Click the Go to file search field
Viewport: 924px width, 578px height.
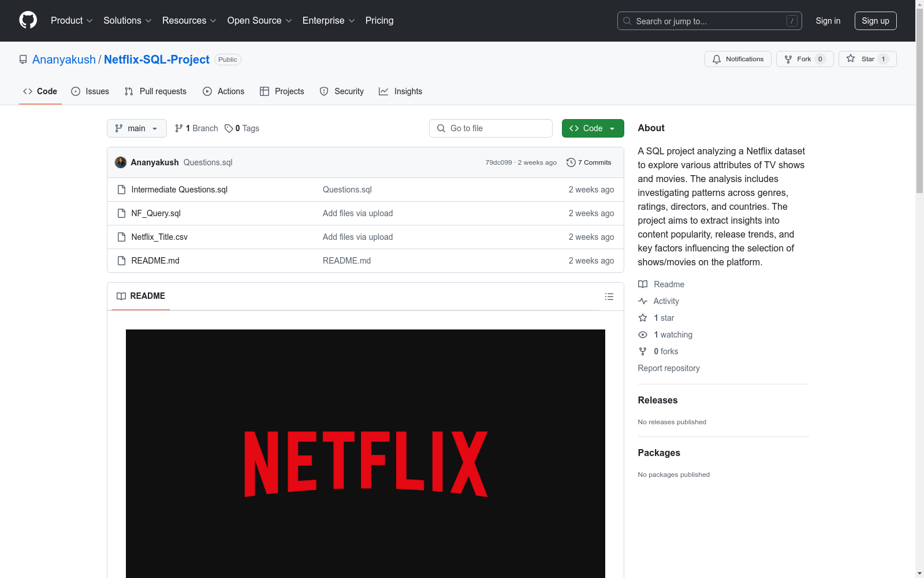tap(491, 128)
